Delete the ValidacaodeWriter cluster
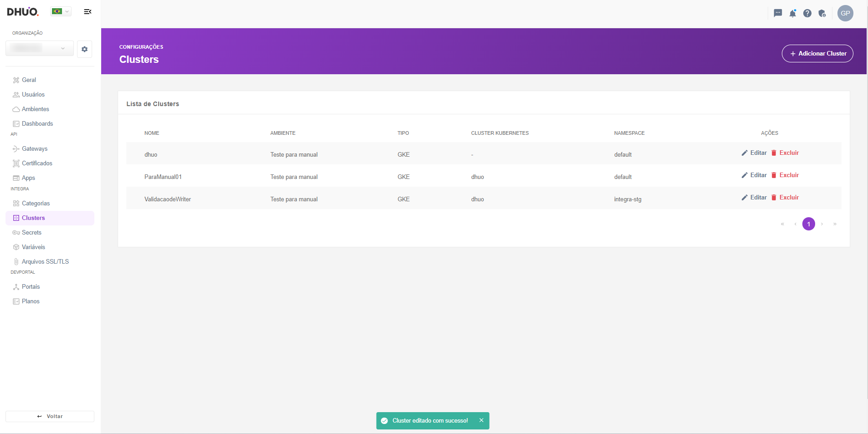Screen dimensions: 868x434 [785, 197]
